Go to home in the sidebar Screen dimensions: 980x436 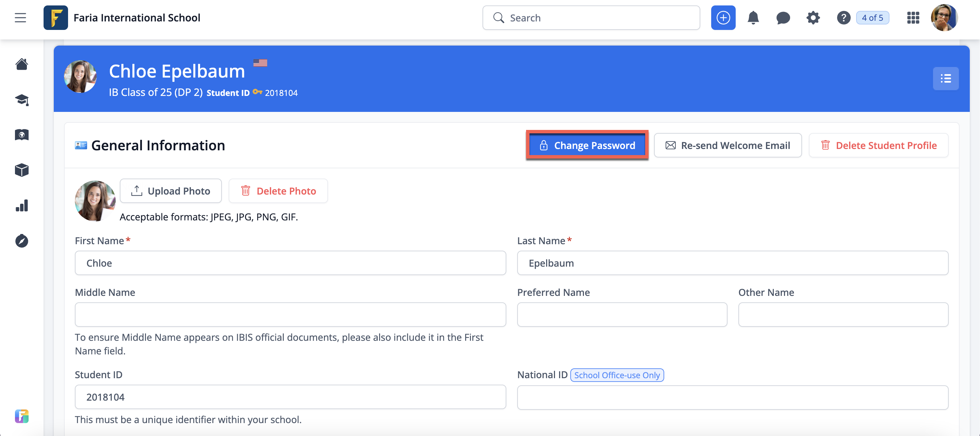pos(22,64)
